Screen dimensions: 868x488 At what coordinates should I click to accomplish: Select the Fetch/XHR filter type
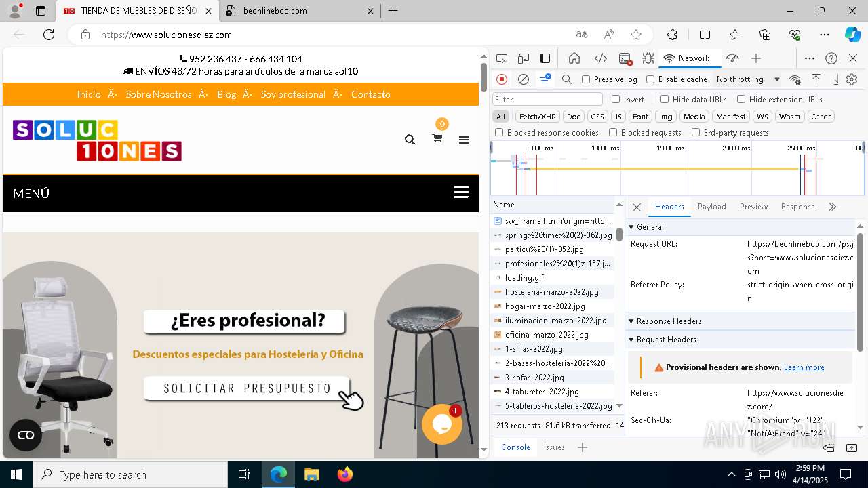point(538,117)
